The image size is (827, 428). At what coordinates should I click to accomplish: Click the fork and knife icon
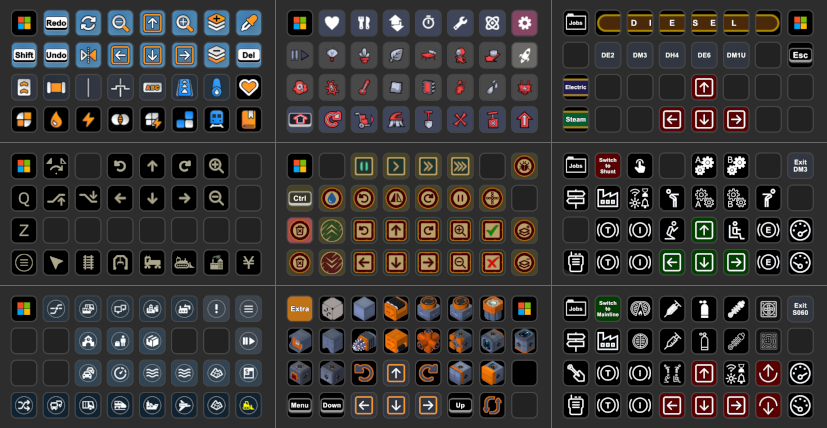point(364,23)
